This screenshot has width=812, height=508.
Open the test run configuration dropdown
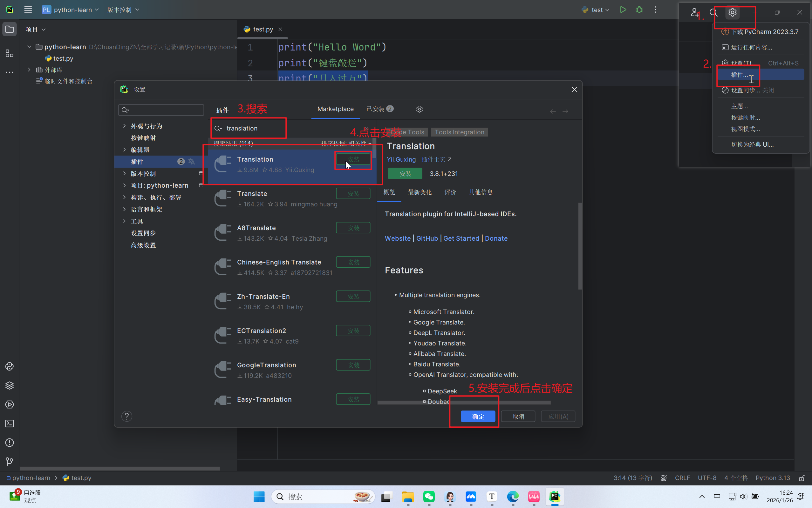(x=597, y=10)
